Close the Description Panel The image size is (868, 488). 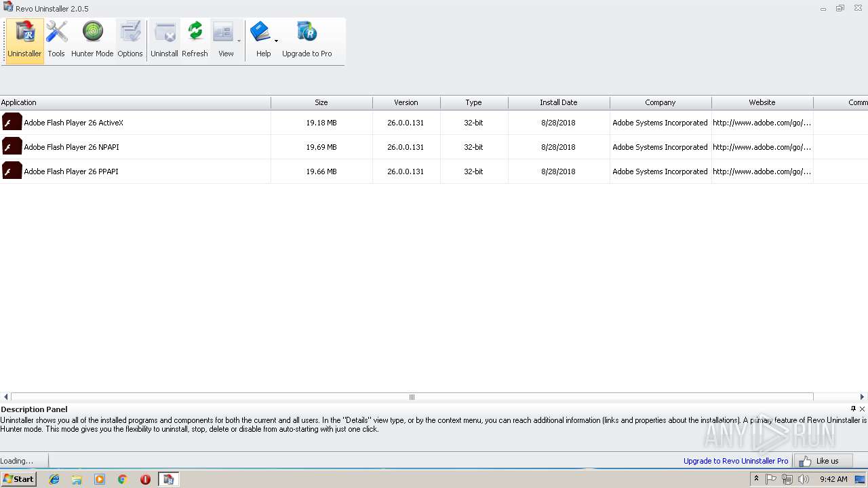click(x=863, y=409)
